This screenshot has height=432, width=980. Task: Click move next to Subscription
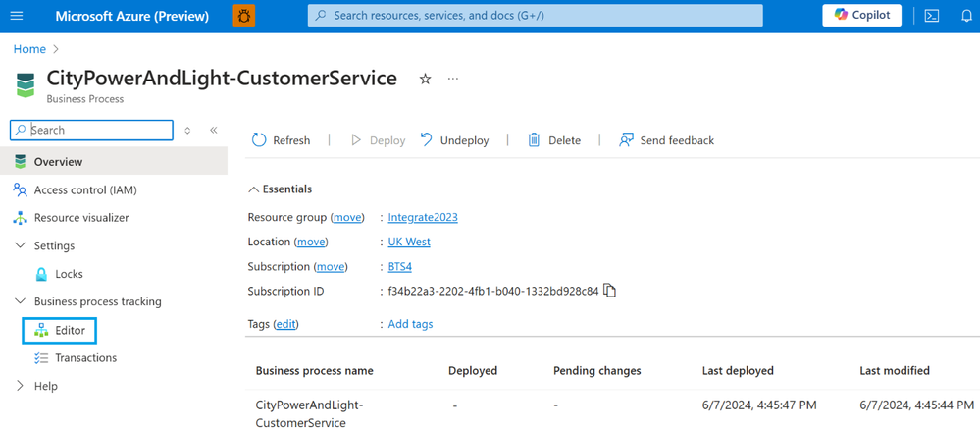[331, 267]
